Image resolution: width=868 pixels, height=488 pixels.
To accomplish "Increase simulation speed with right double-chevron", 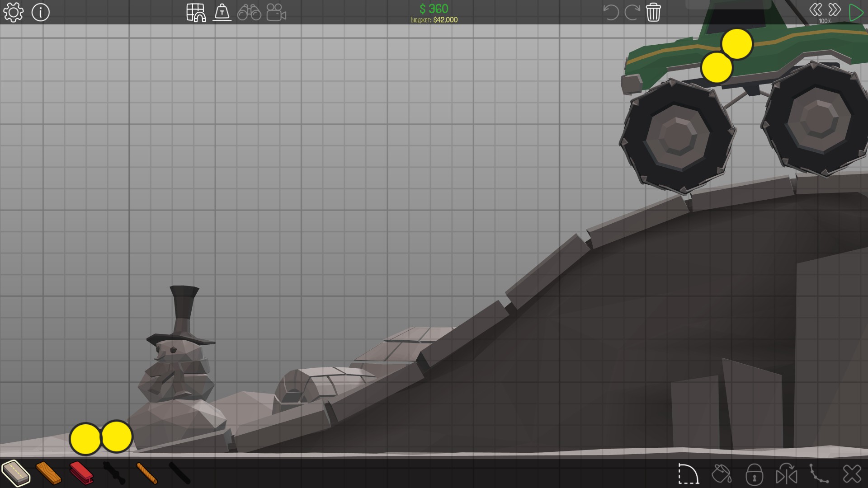I will point(835,10).
